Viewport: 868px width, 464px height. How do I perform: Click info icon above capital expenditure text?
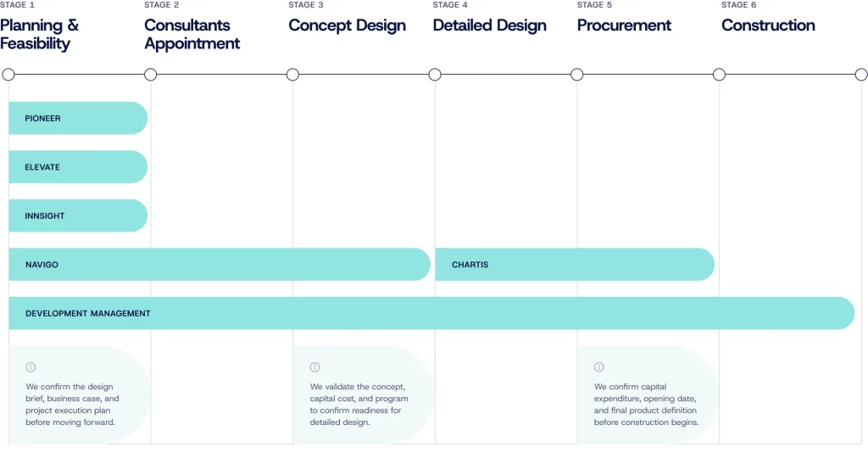tap(599, 367)
